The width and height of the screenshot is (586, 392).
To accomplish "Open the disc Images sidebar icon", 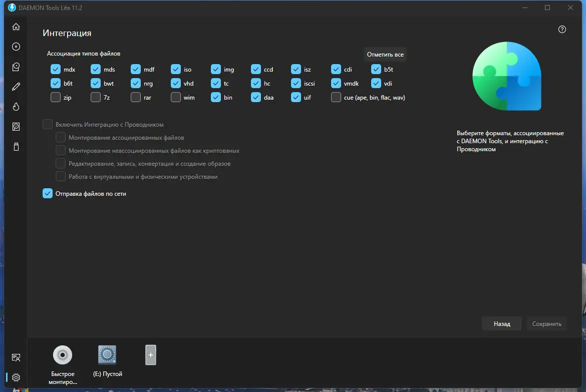I will [16, 47].
